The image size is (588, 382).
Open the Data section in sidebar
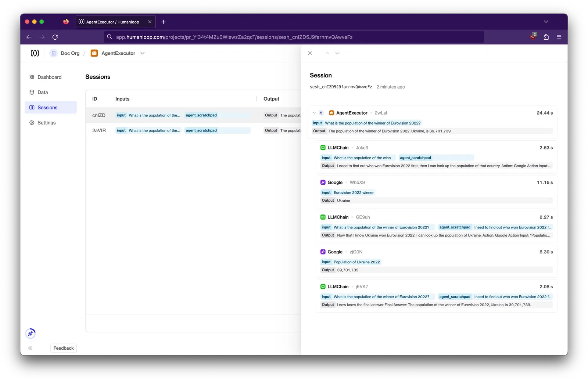point(39,92)
